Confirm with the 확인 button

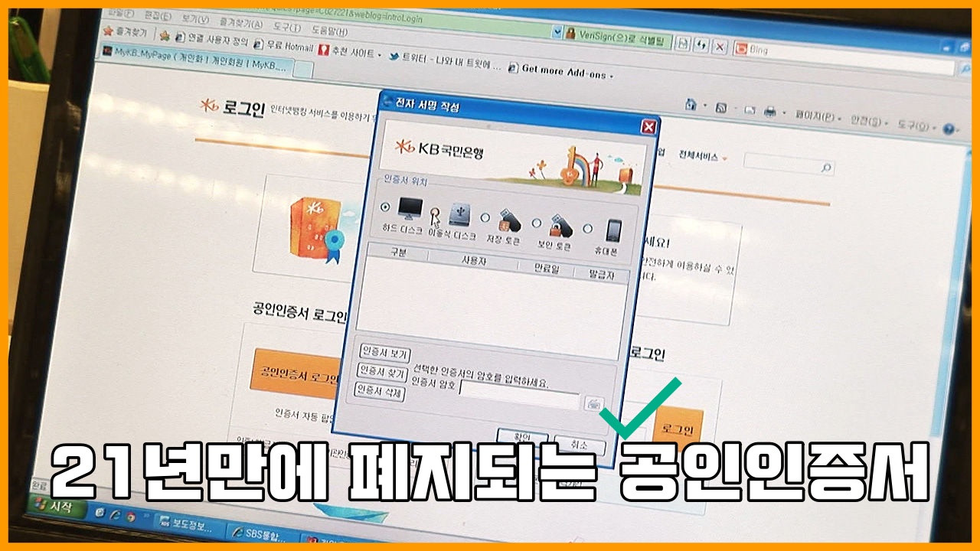pos(522,437)
